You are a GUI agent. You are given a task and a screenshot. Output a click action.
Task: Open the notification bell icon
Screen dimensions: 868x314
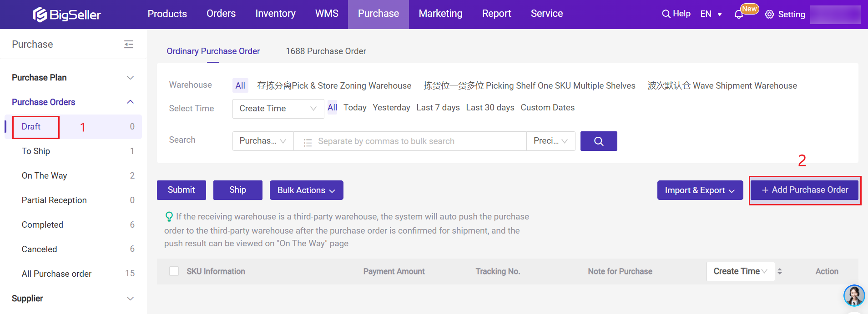click(x=738, y=15)
